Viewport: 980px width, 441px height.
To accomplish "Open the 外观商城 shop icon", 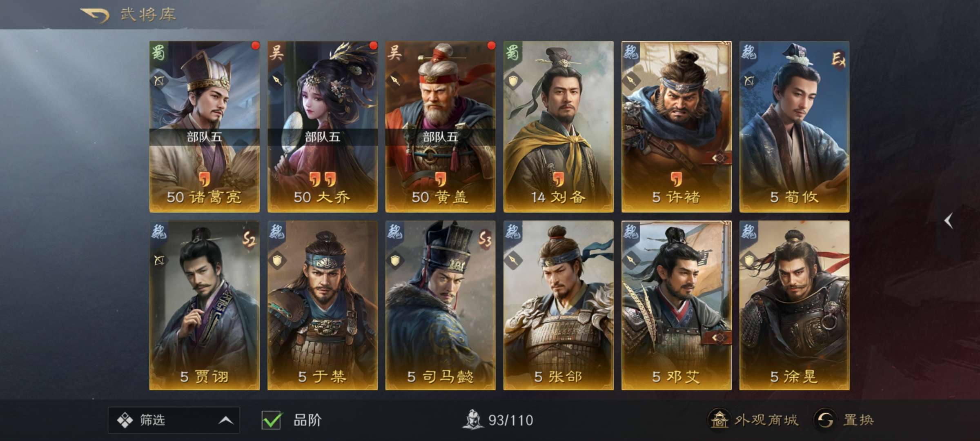I will (x=719, y=419).
